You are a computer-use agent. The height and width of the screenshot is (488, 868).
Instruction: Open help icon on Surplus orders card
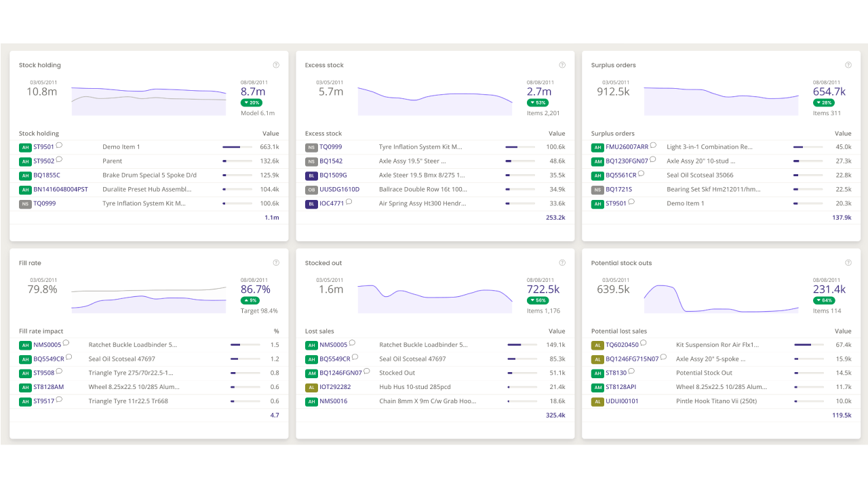click(848, 65)
